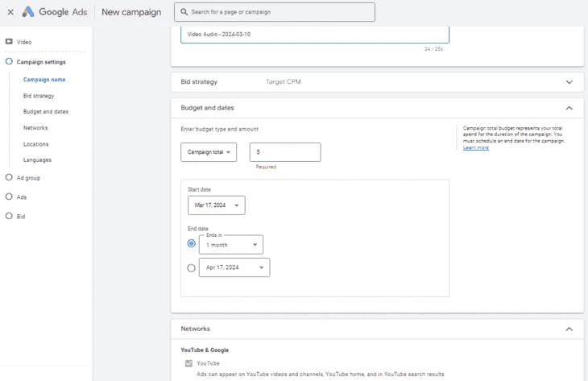The height and width of the screenshot is (381, 588).
Task: Click the Google Ads logo icon
Action: [28, 11]
